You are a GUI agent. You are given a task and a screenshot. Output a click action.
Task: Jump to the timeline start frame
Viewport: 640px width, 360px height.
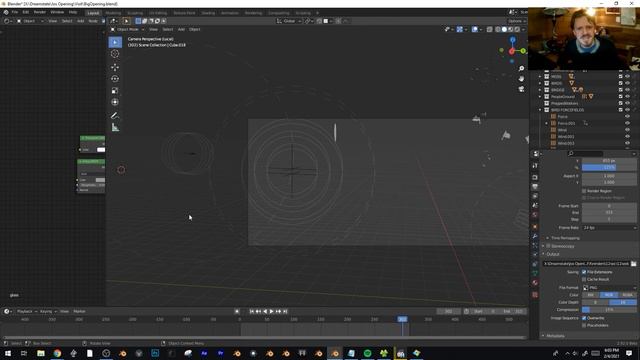click(x=251, y=311)
